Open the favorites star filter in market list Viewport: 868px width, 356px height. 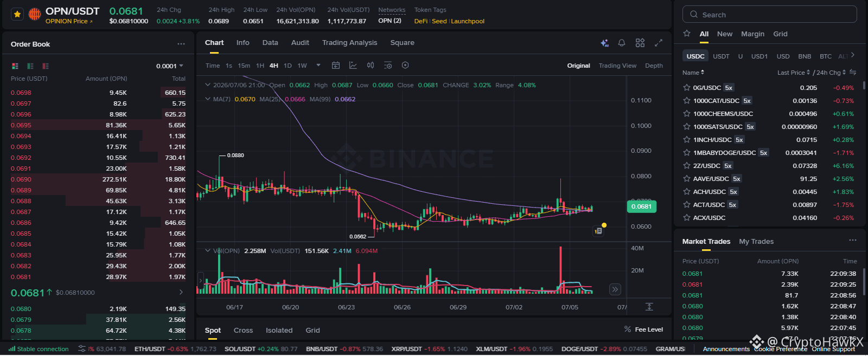pyautogui.click(x=687, y=34)
